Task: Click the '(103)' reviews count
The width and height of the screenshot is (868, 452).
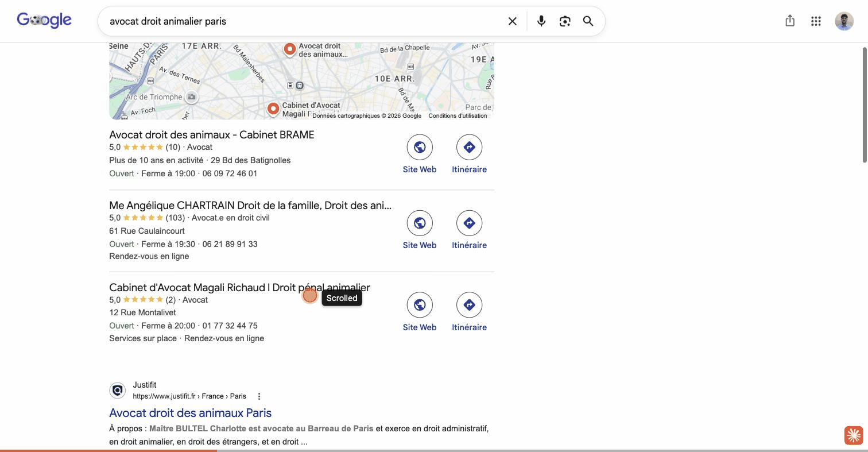Action: 175,218
